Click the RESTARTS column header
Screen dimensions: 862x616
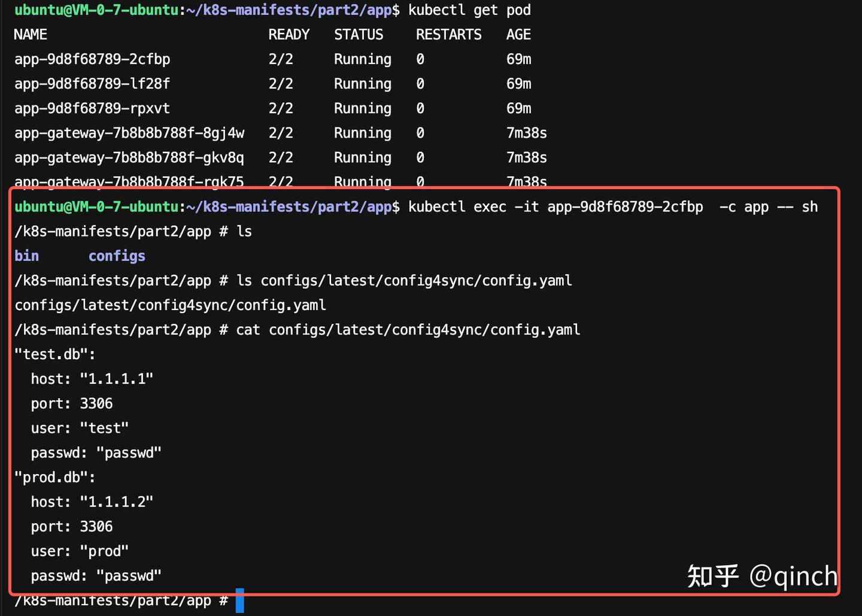pyautogui.click(x=449, y=35)
